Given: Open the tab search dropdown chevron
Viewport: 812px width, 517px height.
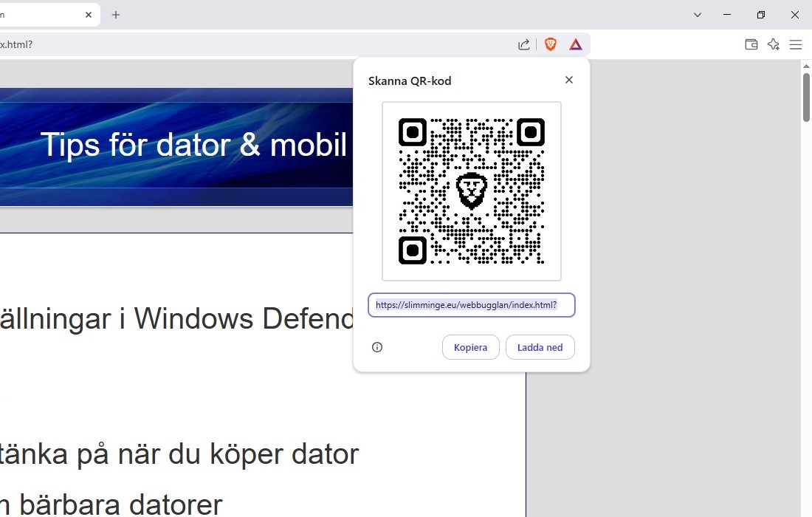Looking at the screenshot, I should tap(697, 15).
